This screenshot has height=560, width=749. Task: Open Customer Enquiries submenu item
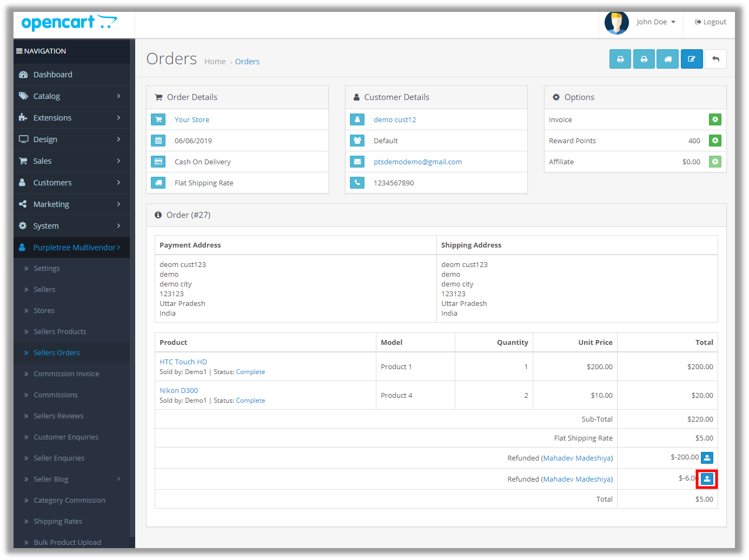point(71,437)
